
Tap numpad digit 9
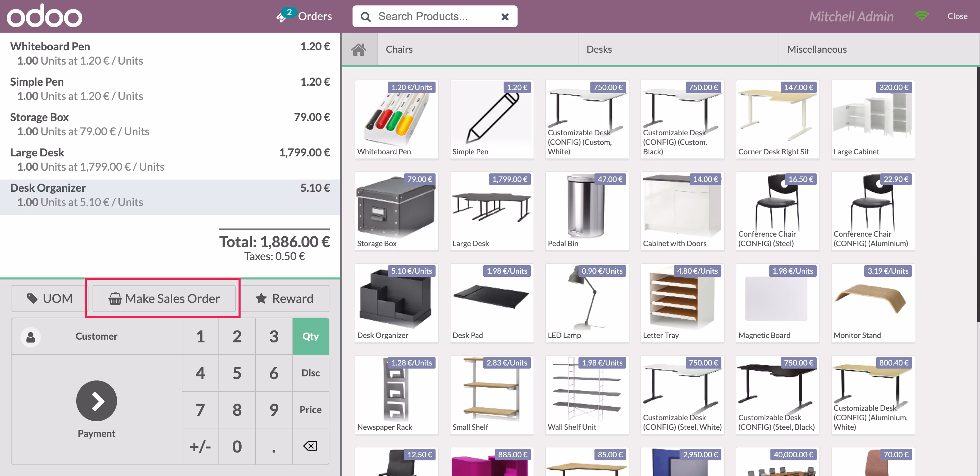click(274, 409)
